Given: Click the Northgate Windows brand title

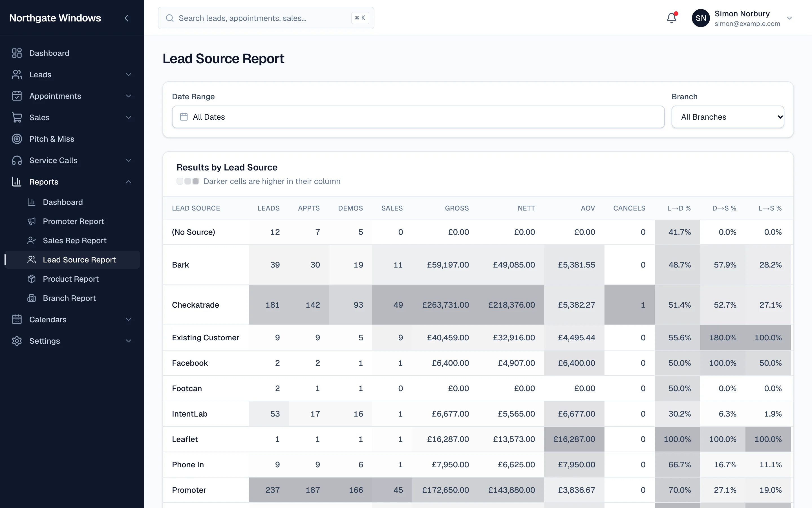Looking at the screenshot, I should [55, 18].
